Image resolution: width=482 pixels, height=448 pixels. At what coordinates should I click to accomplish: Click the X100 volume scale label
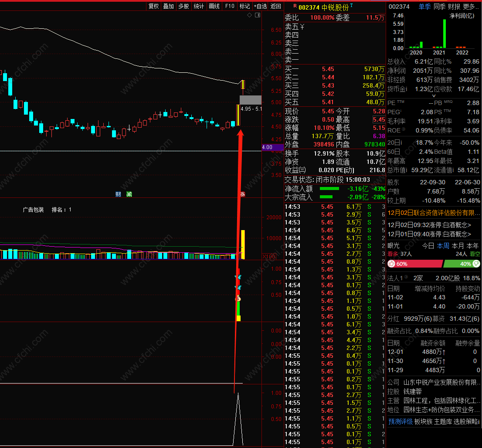point(269,256)
